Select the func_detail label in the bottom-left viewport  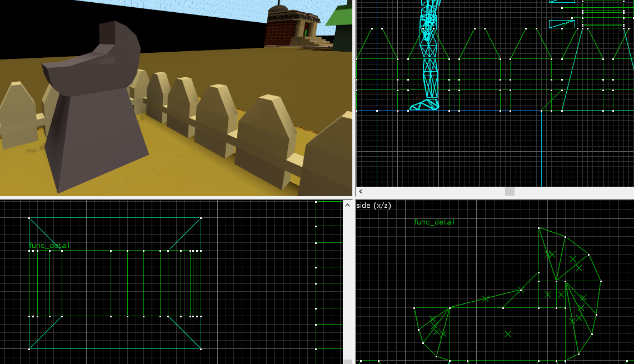tap(49, 246)
